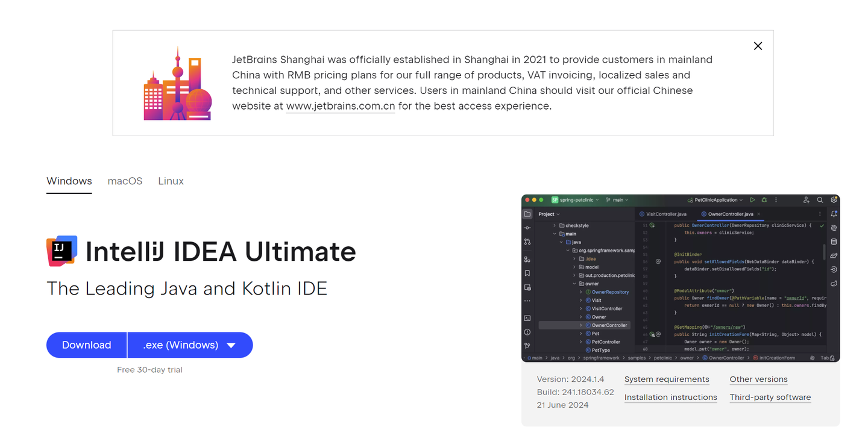
Task: Click the green inspection checkmark in editor
Action: [x=822, y=225]
